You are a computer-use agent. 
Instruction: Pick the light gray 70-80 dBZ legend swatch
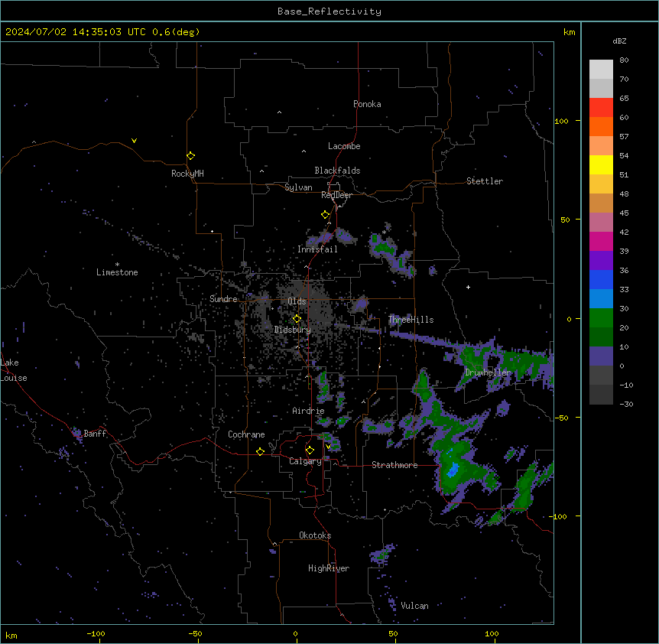click(x=601, y=70)
